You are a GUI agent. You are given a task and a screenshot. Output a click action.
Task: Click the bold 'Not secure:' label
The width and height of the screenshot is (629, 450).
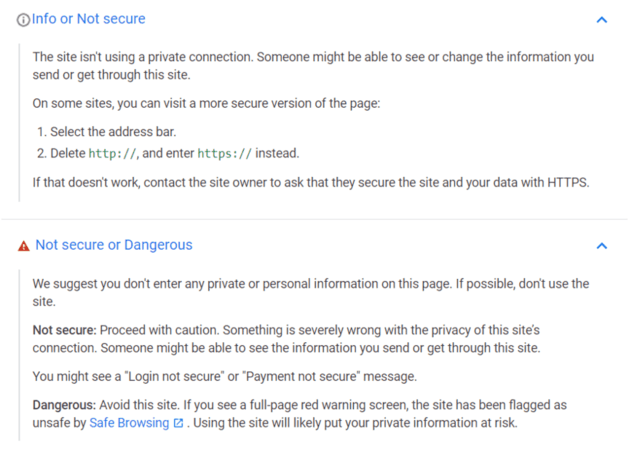(64, 330)
